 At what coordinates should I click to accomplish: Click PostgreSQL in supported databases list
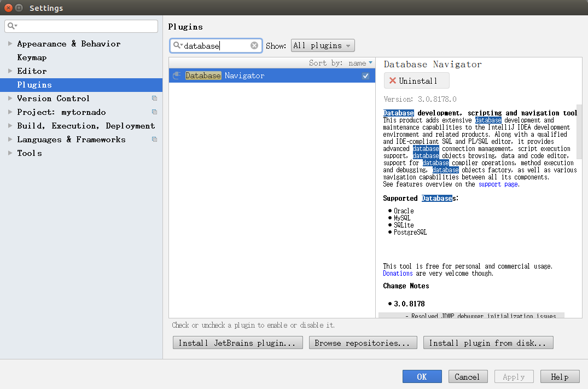(x=410, y=232)
